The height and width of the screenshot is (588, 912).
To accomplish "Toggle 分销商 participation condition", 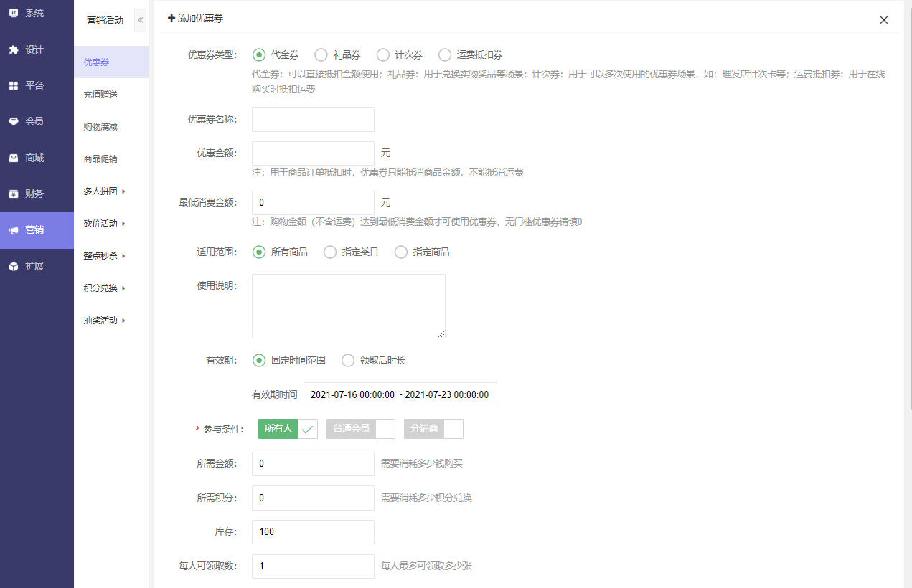I will coord(433,429).
